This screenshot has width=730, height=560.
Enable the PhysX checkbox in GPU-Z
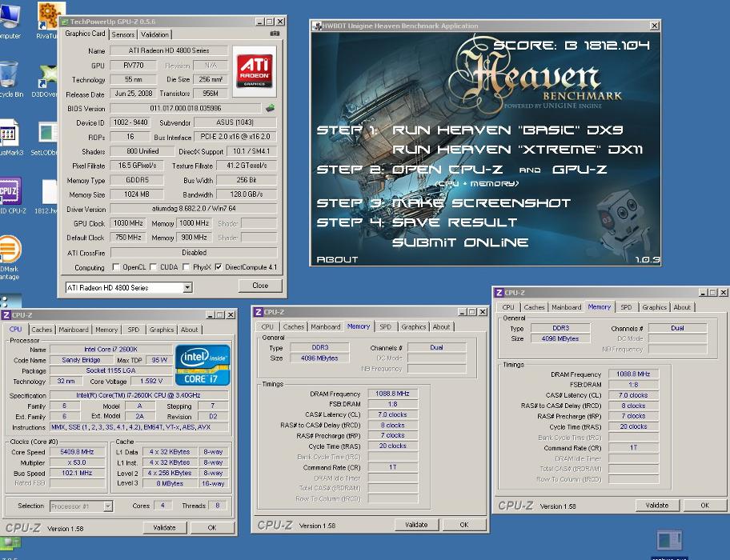187,267
